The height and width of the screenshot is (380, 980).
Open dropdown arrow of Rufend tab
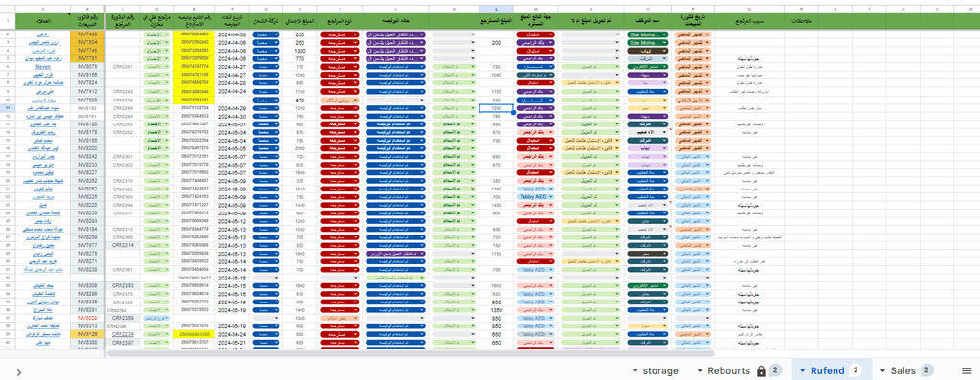pyautogui.click(x=803, y=371)
